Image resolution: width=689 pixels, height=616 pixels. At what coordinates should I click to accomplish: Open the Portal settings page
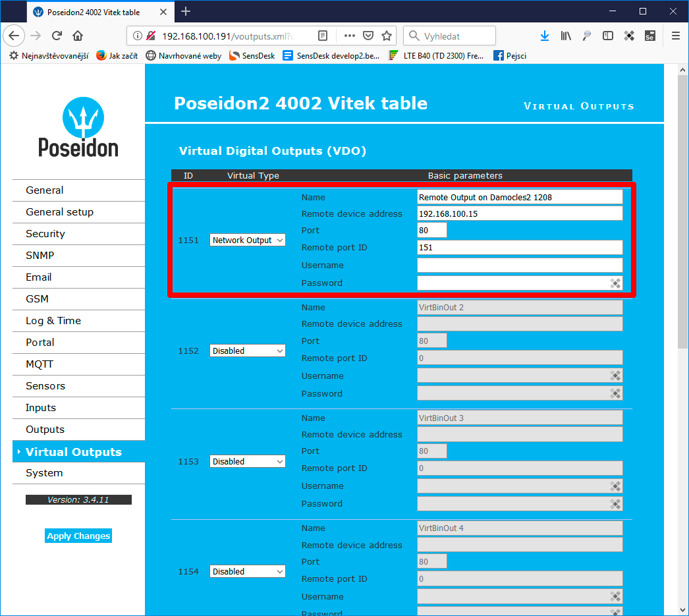pyautogui.click(x=78, y=343)
